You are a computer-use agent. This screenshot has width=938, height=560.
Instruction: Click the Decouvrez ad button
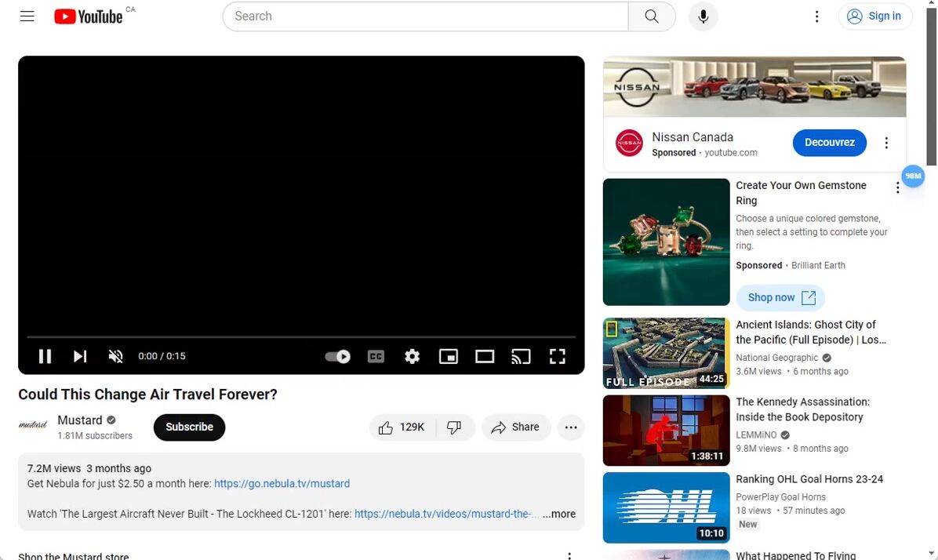[829, 143]
